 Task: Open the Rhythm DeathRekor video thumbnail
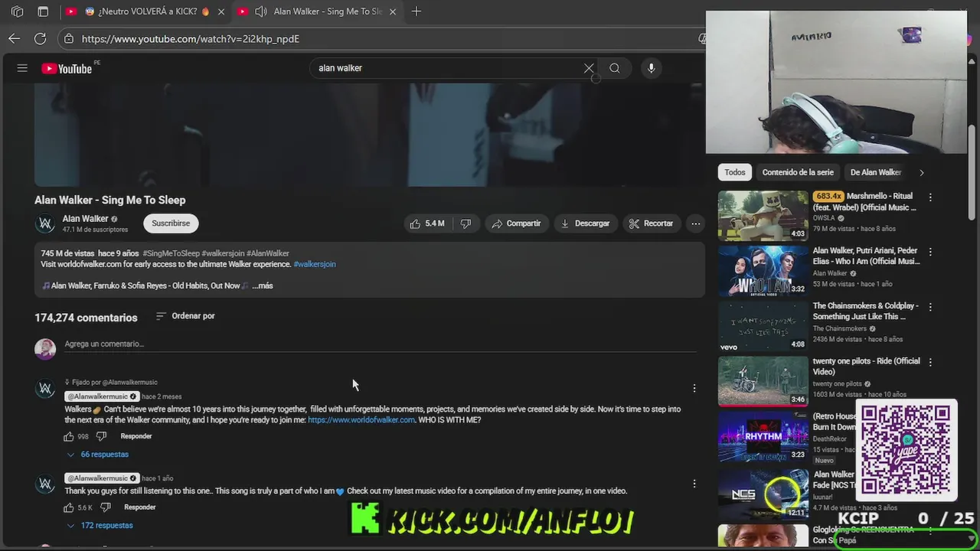coord(763,435)
